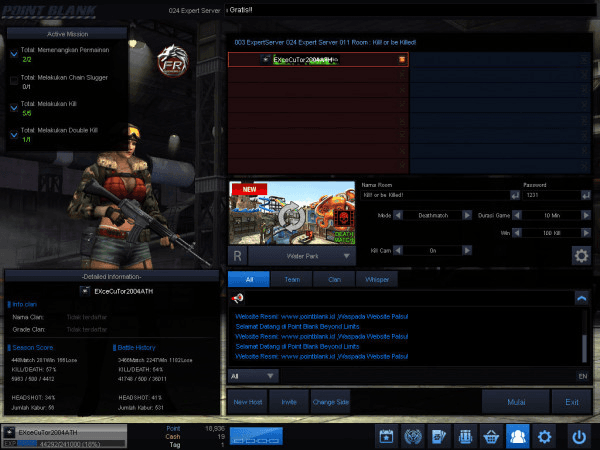Click the FR wolf clan emblem
Viewport: 600px width, 450px height.
point(173,60)
